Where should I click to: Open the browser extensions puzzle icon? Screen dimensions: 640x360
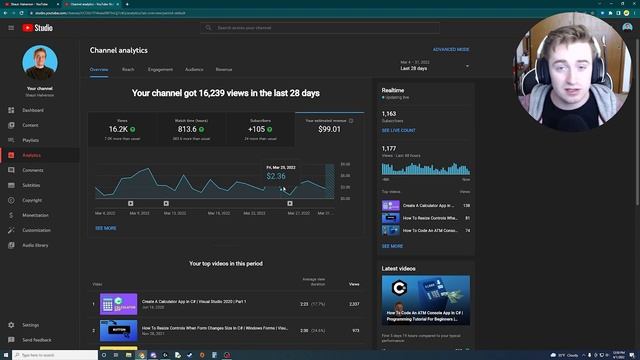611,13
